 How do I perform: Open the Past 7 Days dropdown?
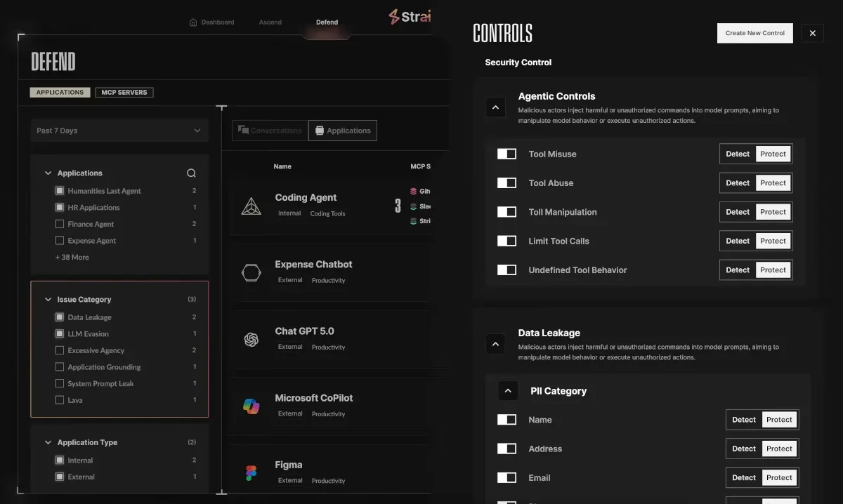(119, 131)
